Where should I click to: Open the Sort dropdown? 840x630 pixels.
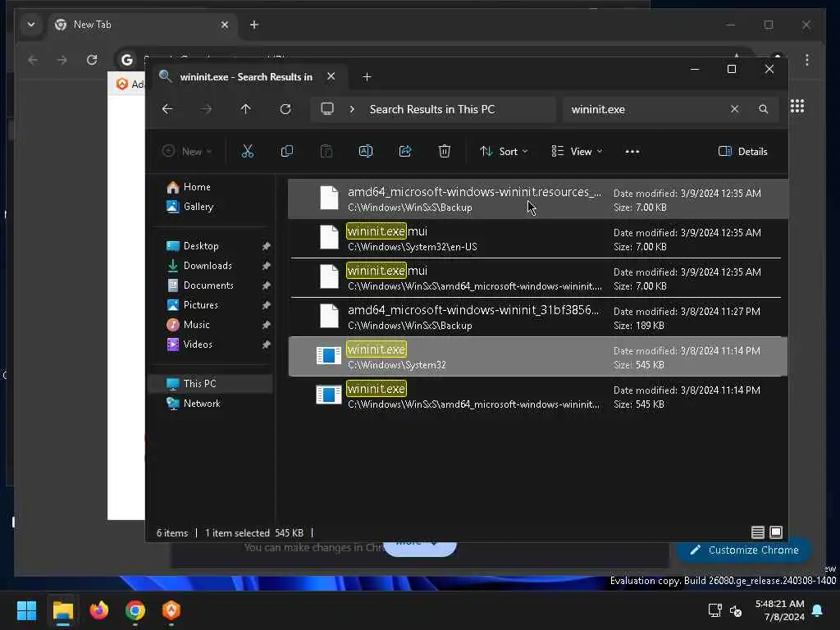(504, 152)
